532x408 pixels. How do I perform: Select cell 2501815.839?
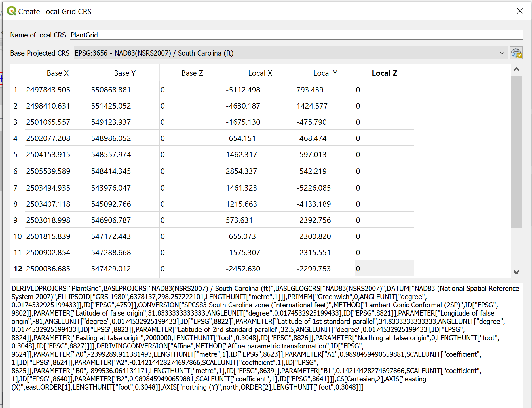coord(58,236)
